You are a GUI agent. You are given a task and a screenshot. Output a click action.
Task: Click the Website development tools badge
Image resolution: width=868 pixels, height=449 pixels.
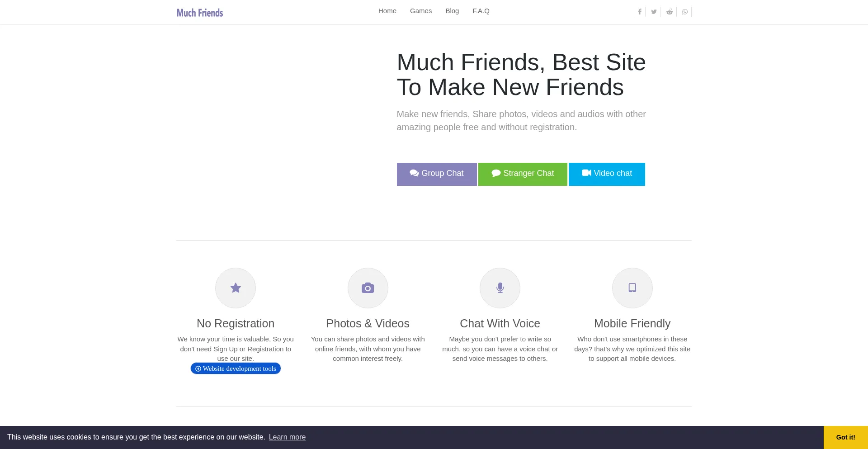tap(236, 369)
